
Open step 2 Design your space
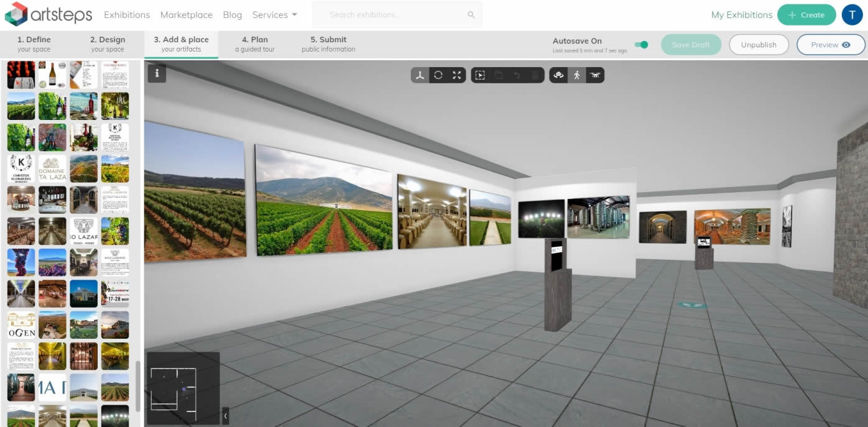[108, 44]
